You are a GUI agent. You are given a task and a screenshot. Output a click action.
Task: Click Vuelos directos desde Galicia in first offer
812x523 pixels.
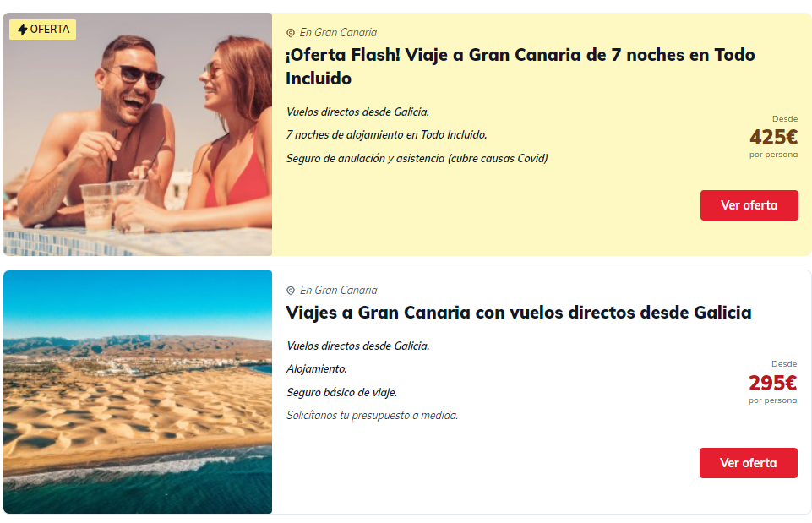tap(358, 112)
